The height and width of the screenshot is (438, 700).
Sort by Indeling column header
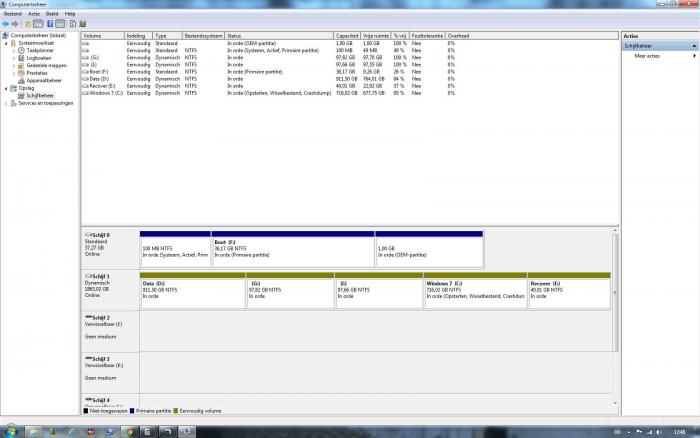tap(138, 36)
